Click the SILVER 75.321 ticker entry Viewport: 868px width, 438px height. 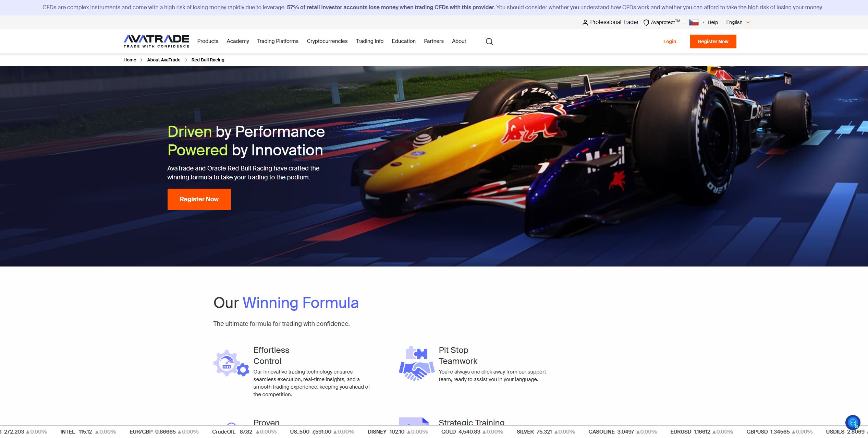pyautogui.click(x=546, y=431)
